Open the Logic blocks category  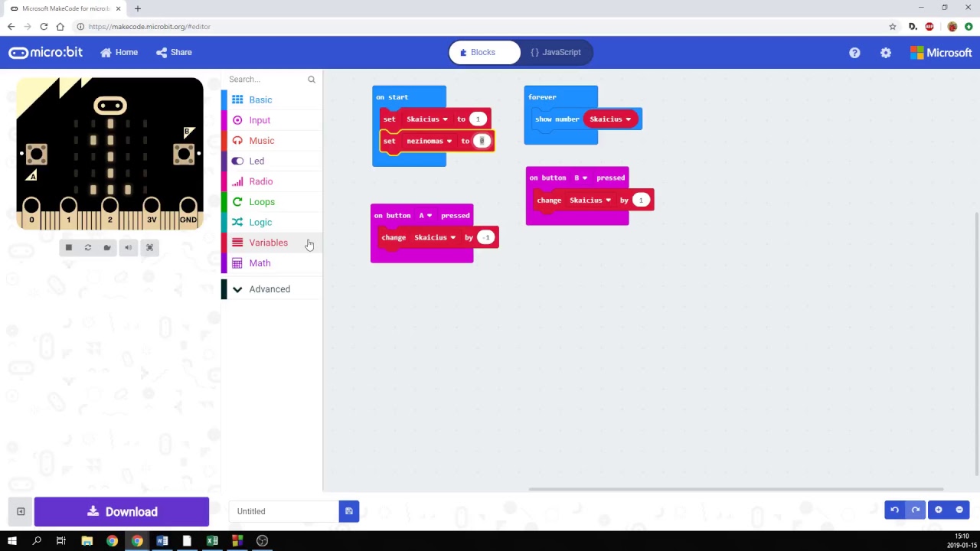pos(272,222)
